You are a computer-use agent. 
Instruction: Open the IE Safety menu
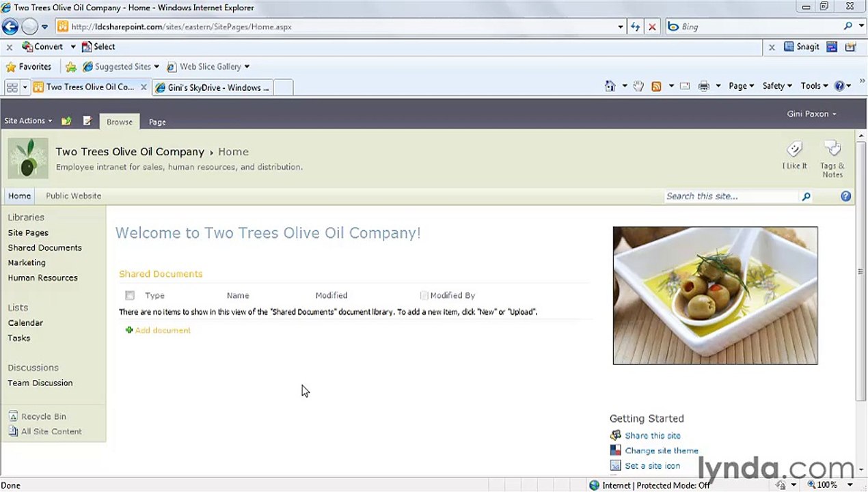click(x=776, y=85)
